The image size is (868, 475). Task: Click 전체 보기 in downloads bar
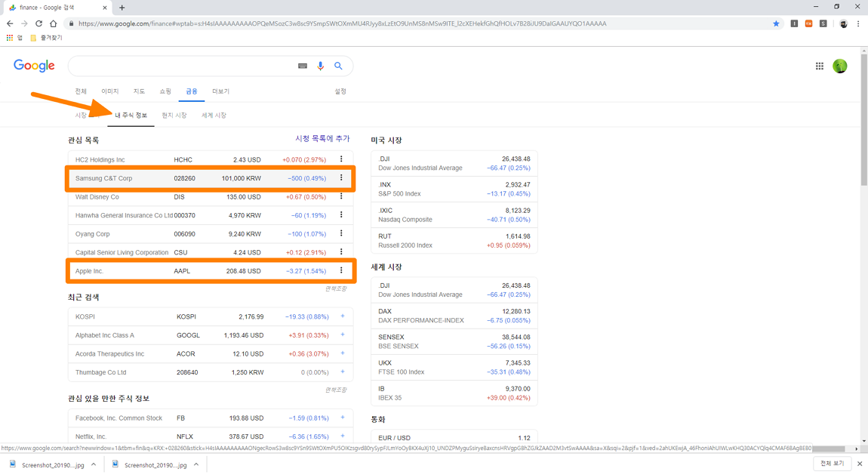(832, 464)
